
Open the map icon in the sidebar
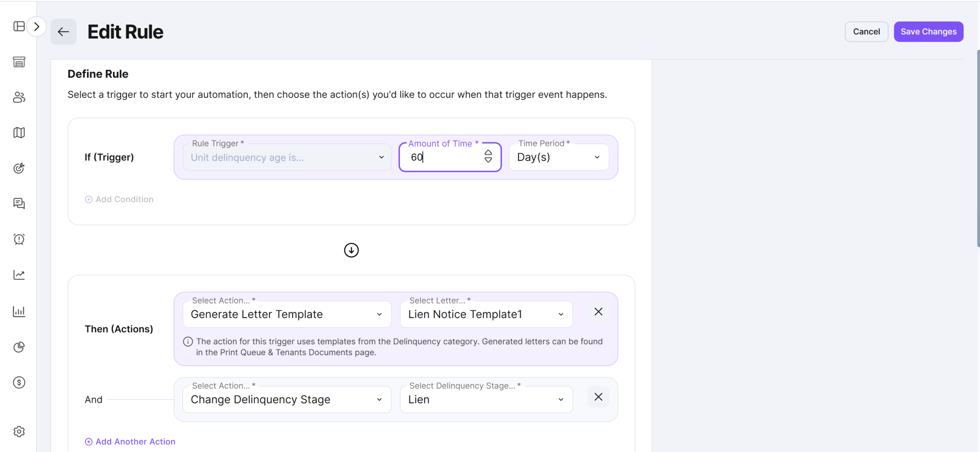(19, 133)
